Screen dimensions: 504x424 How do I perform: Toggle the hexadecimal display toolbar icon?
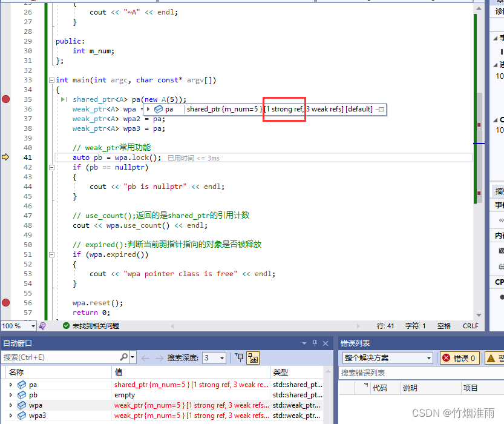point(253,358)
